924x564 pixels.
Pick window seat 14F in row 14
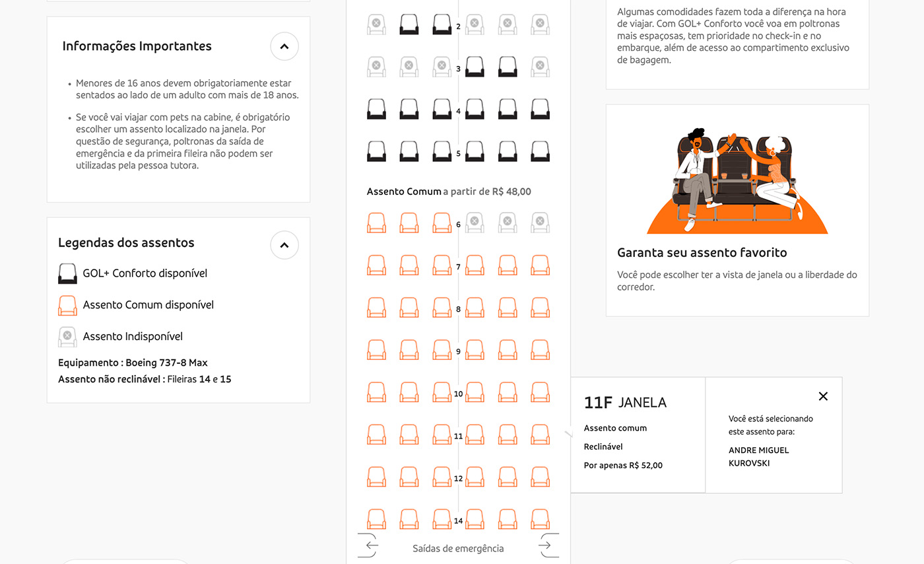click(x=540, y=518)
